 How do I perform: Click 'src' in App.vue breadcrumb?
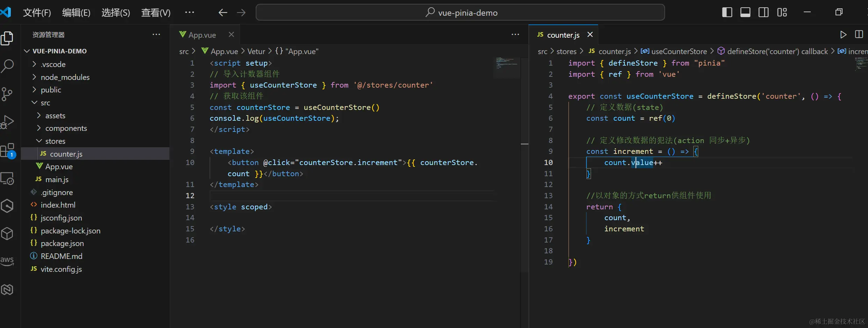coord(184,51)
